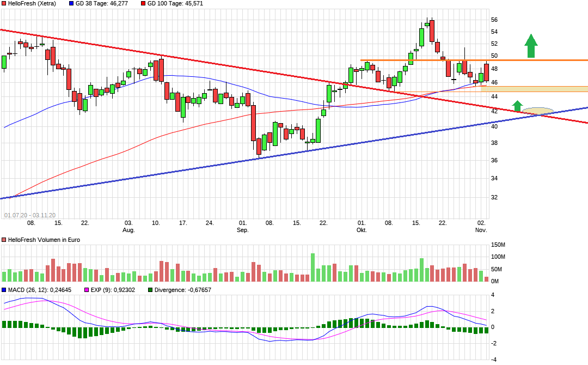Viewport: 588px width, 365px height.
Task: Click the HelloFresh (Xetra) red legend square
Action: pyautogui.click(x=4, y=3)
